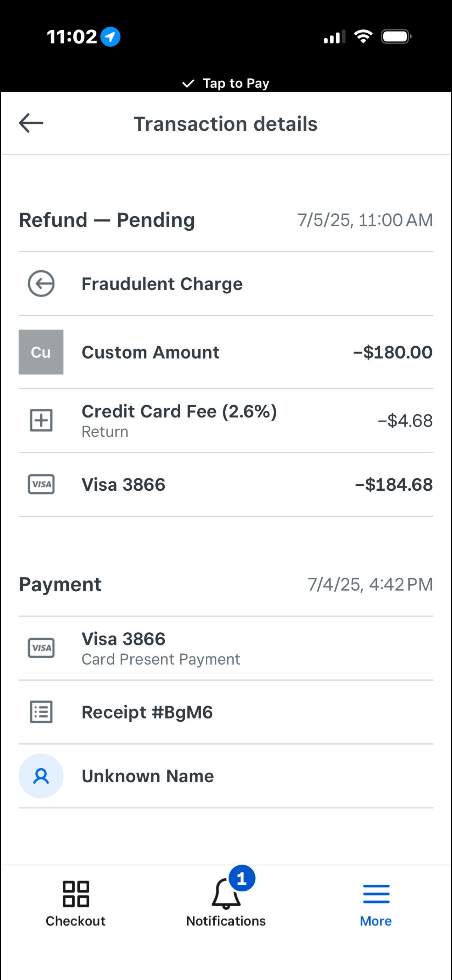
Task: Click the receipt list icon
Action: 41,712
